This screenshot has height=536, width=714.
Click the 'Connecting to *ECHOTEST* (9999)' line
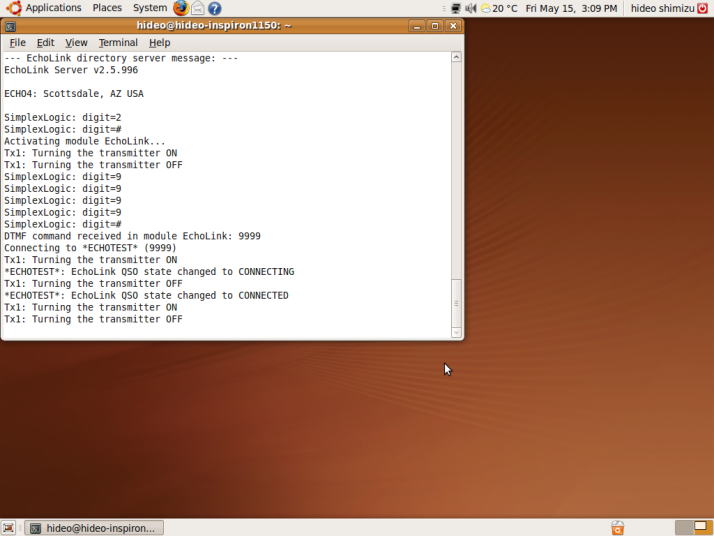point(90,248)
